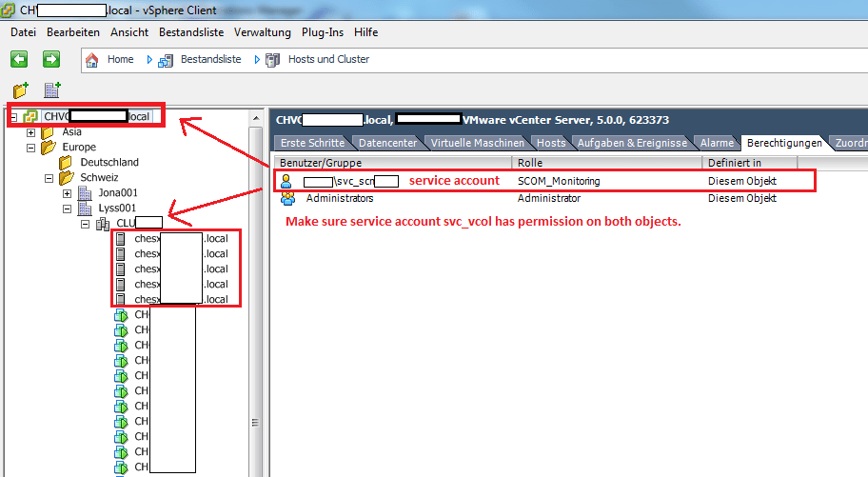Click the Bestandsliste breadcrumb link
Screen dimensions: 868x477
pos(211,59)
